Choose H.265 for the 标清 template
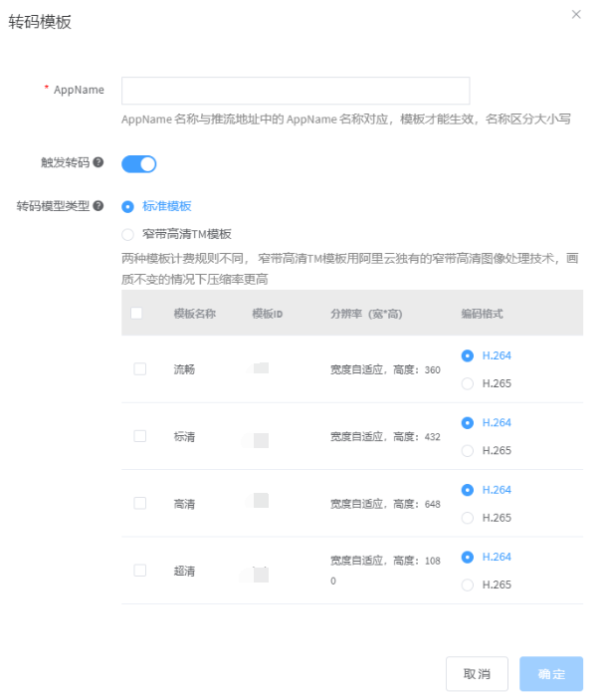 (x=468, y=450)
